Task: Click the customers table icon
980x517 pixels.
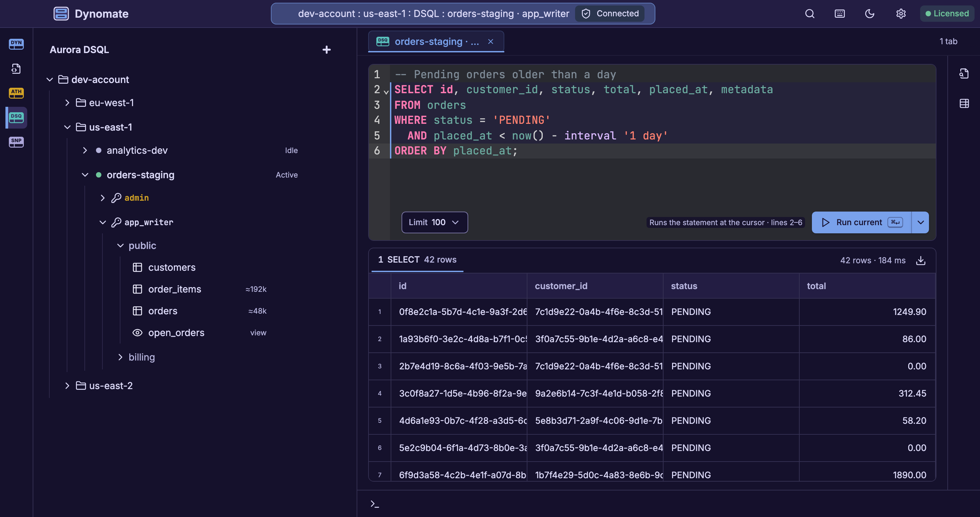Action: point(137,268)
